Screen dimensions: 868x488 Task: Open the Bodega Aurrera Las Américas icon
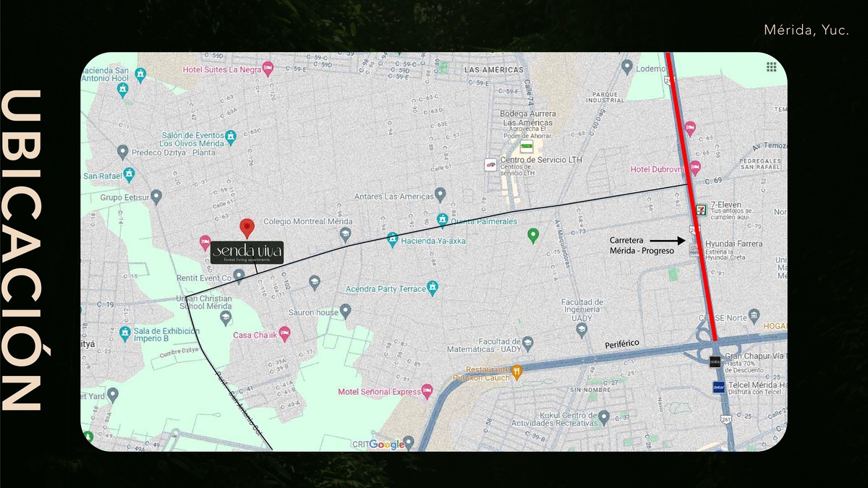(527, 146)
